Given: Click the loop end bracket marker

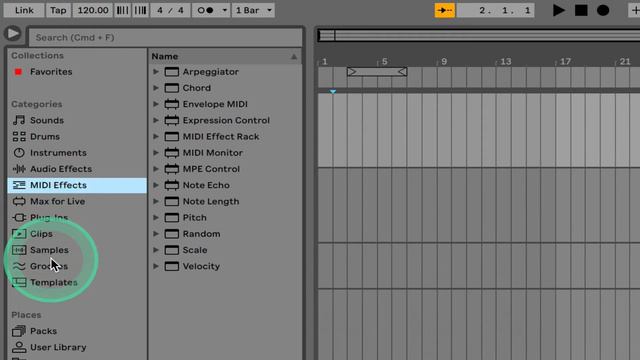Looking at the screenshot, I should [x=402, y=72].
